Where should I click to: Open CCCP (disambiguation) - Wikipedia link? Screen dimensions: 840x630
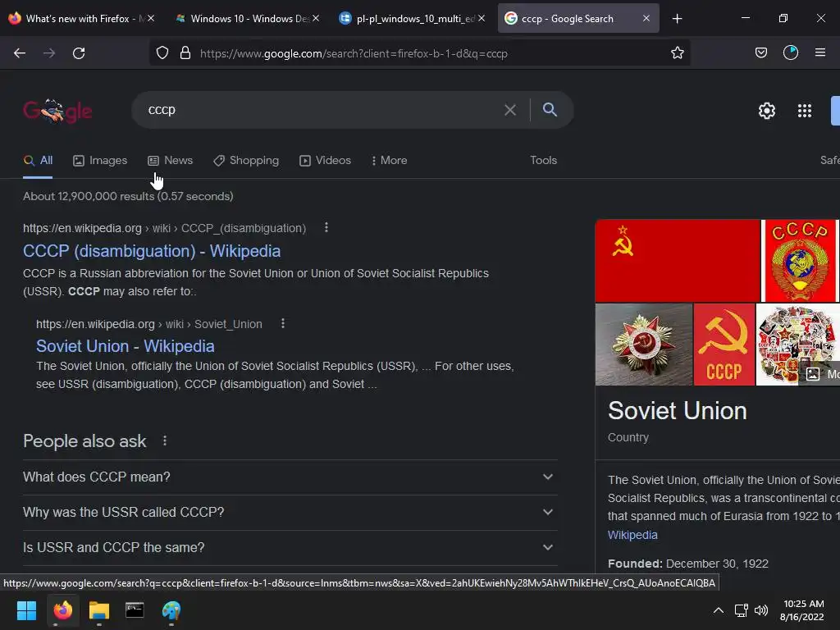coord(152,251)
